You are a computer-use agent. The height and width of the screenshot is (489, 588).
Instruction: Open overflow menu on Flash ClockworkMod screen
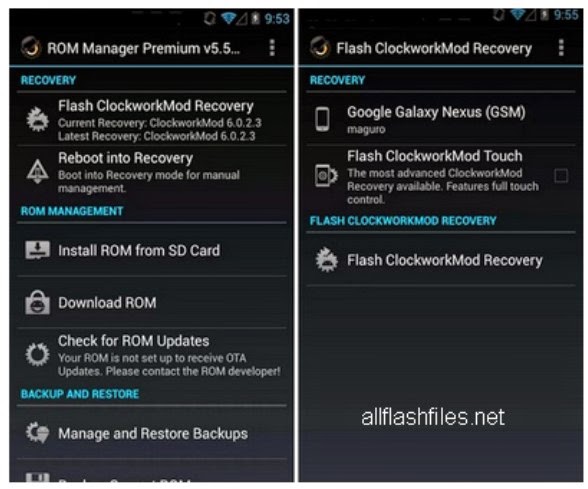pos(561,48)
